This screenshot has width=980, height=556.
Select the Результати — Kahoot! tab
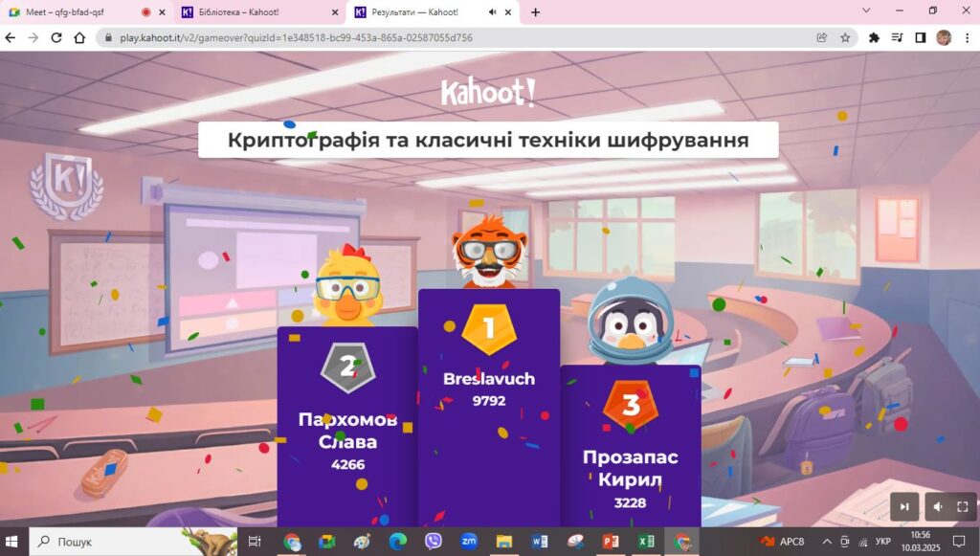point(434,12)
